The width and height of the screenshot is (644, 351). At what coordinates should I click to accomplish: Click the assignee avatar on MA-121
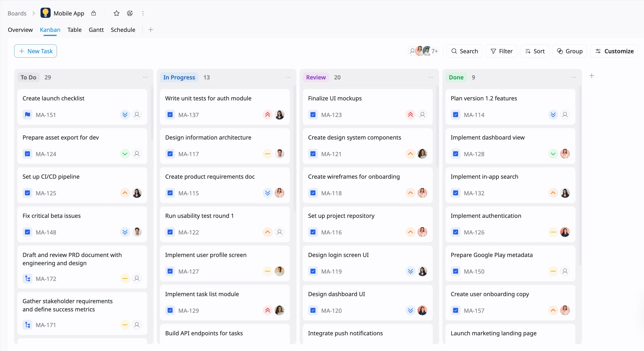tap(422, 154)
